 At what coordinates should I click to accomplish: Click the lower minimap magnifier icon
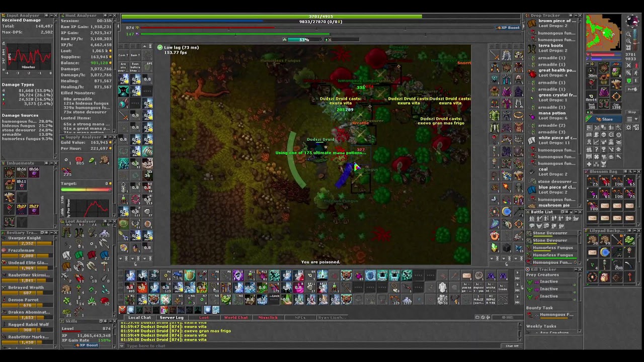(628, 41)
